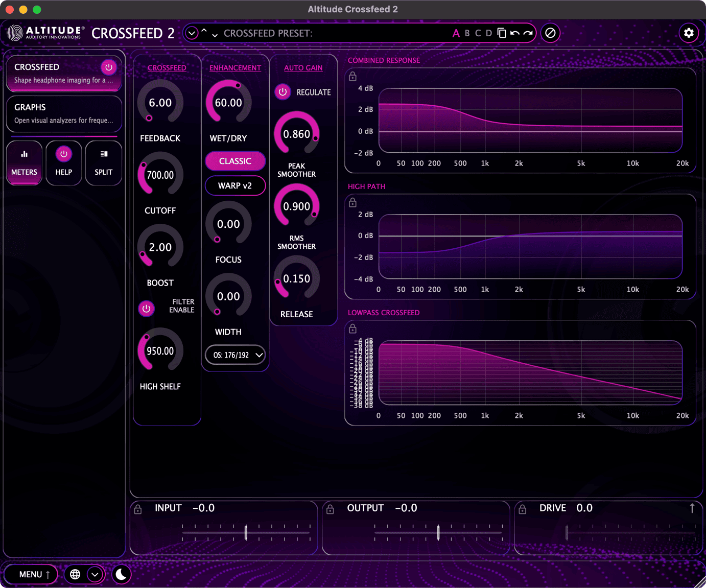Switch to preset slot D
706x588 pixels.
tap(489, 33)
